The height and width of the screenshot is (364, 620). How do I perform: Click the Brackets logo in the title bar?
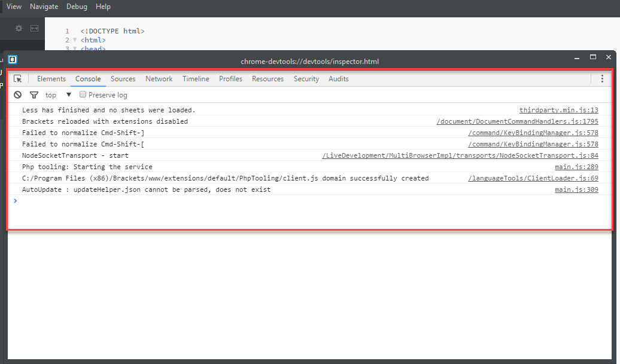13,60
